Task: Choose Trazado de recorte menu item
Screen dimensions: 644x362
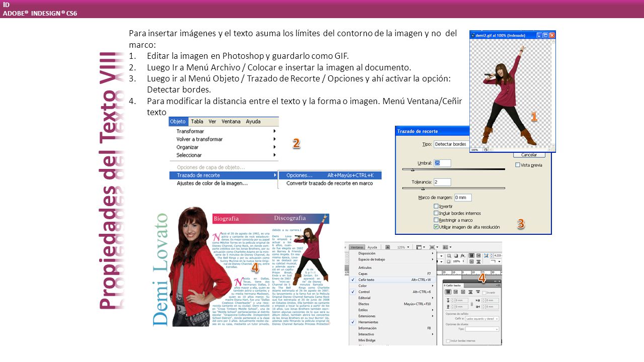Action: [x=223, y=175]
